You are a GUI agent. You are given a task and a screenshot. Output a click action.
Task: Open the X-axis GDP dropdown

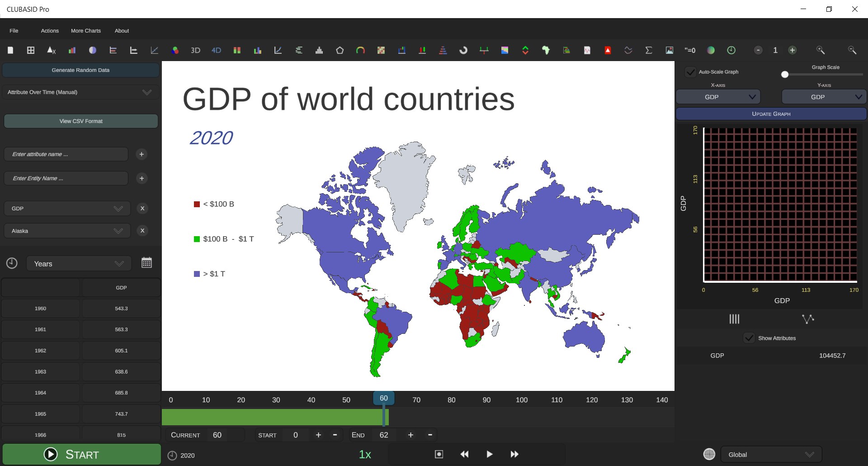[x=718, y=97]
